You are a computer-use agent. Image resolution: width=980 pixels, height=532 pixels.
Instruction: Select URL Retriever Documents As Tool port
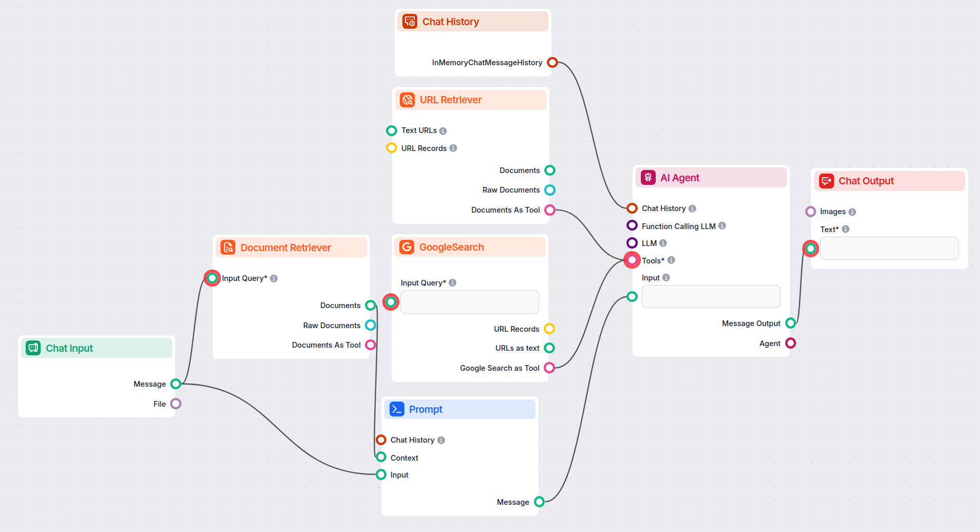550,210
